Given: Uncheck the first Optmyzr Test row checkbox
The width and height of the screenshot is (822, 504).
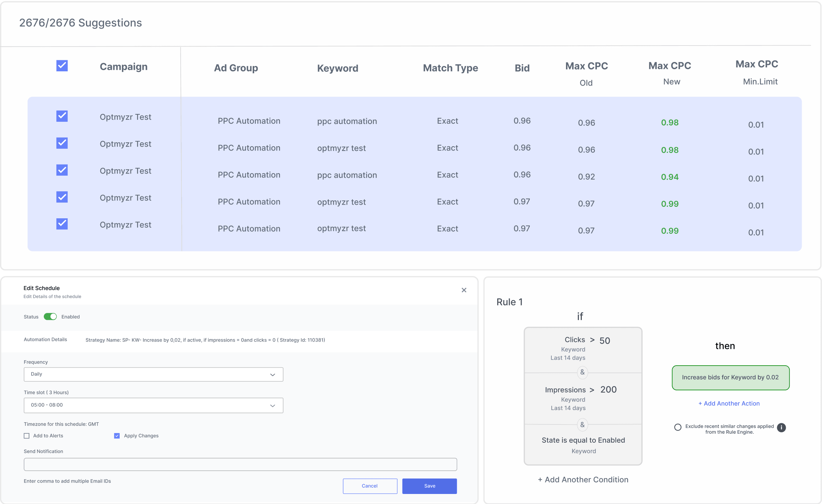Looking at the screenshot, I should point(62,116).
